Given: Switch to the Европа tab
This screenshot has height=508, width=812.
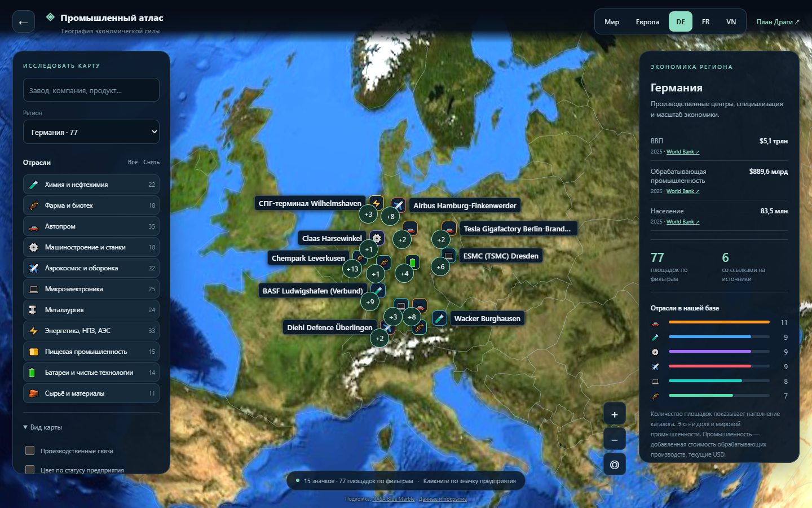Looking at the screenshot, I should click(647, 22).
